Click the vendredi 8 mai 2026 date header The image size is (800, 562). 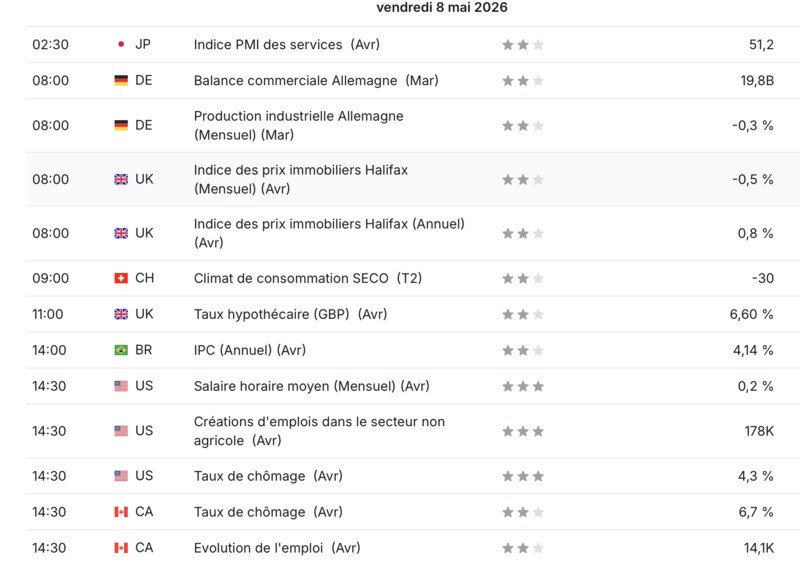pos(442,7)
